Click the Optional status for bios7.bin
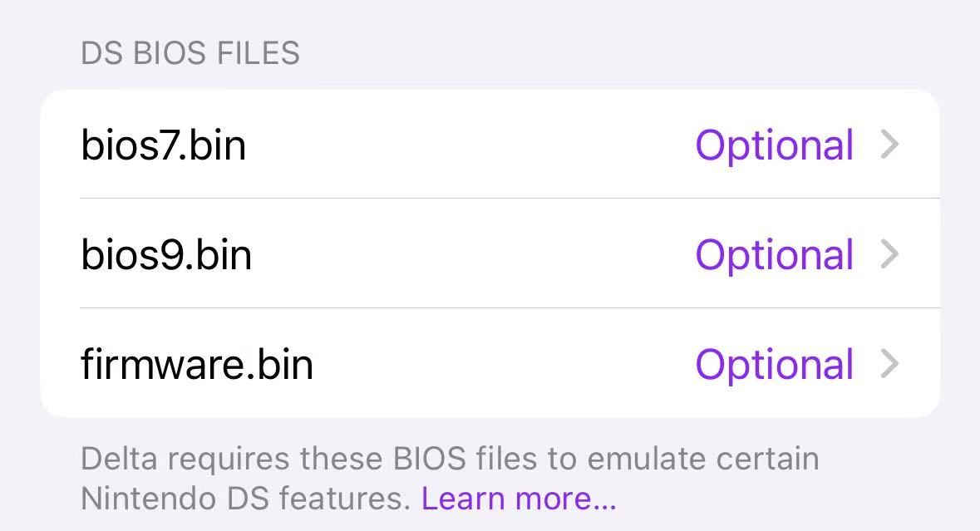This screenshot has height=531, width=980. coord(774,145)
